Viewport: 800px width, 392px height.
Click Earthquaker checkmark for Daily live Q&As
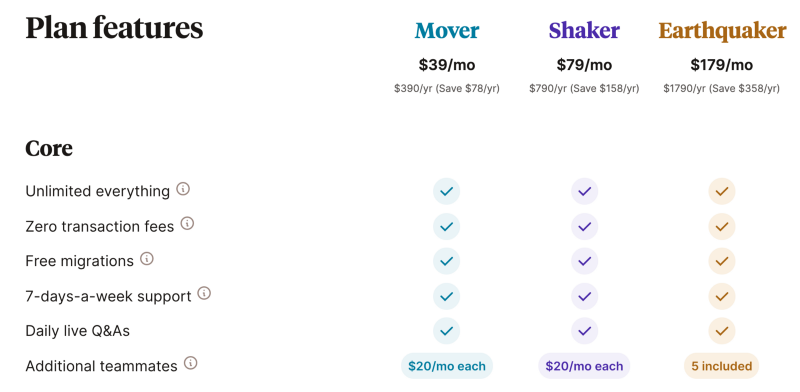click(721, 331)
